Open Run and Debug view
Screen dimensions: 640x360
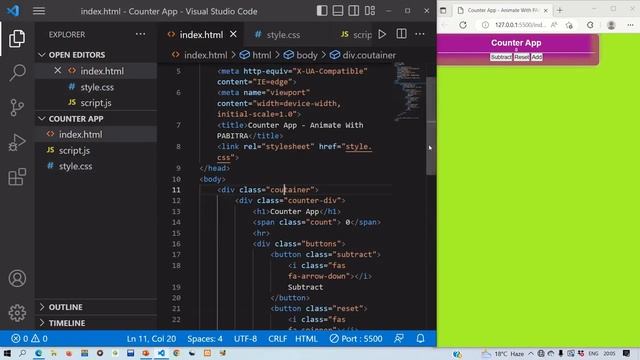(17, 142)
